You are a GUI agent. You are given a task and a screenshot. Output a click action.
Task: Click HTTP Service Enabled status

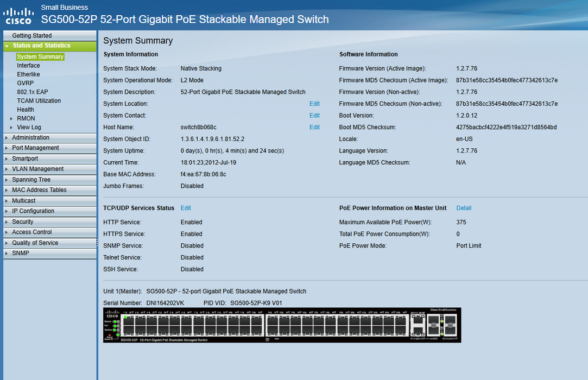pos(191,222)
